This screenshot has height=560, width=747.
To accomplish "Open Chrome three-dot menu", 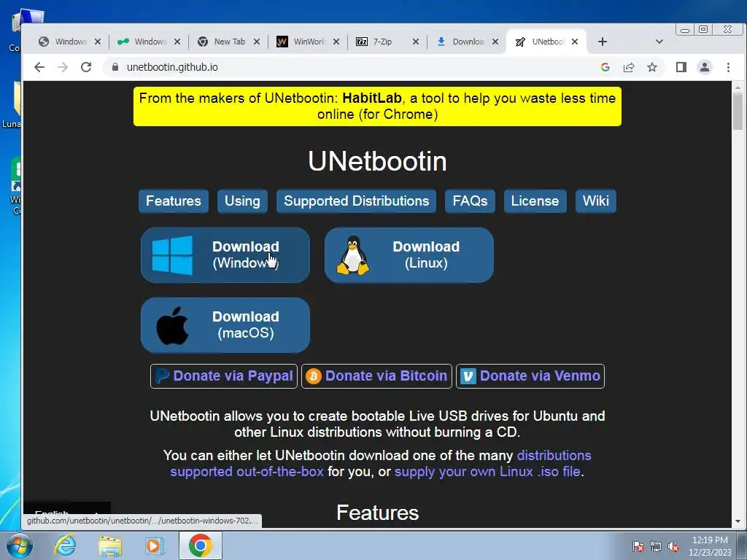I will coord(728,67).
